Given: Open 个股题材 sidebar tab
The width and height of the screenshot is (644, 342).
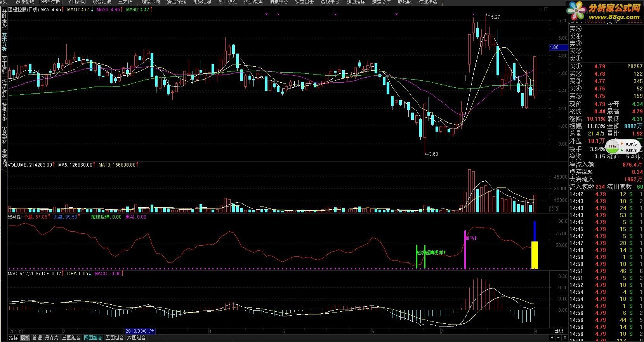Looking at the screenshot, I should pyautogui.click(x=4, y=135).
